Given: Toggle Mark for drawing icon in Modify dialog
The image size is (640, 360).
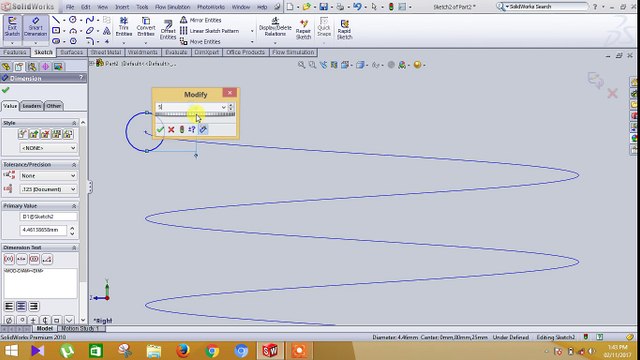Looking at the screenshot, I should (203, 129).
